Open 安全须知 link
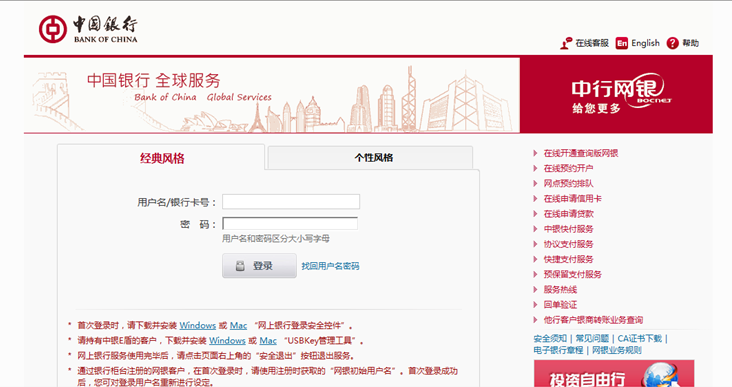 pos(550,338)
